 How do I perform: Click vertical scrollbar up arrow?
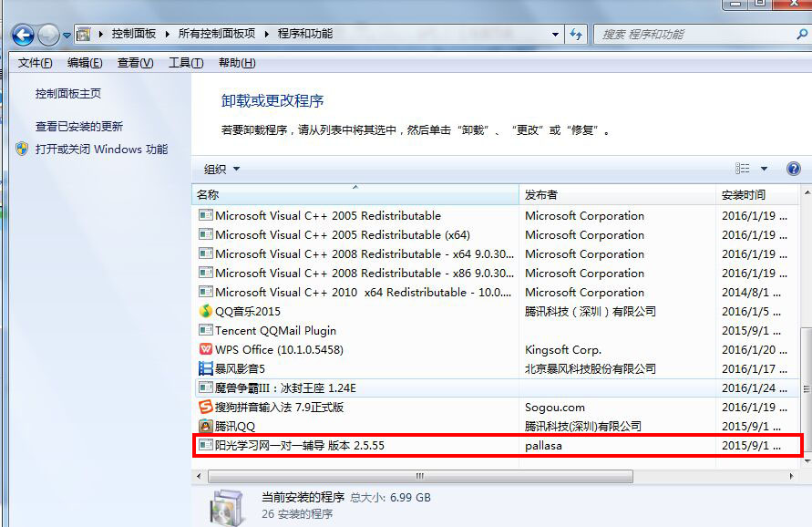807,192
